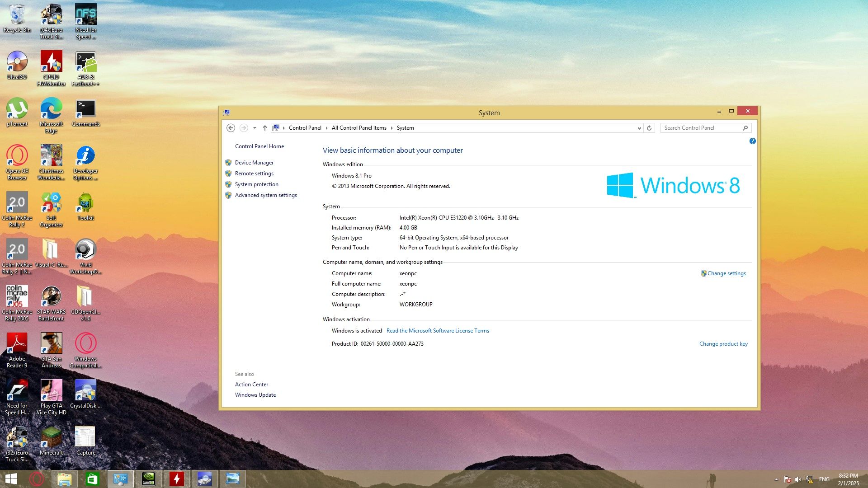
Task: Click the ENG language indicator
Action: (824, 479)
